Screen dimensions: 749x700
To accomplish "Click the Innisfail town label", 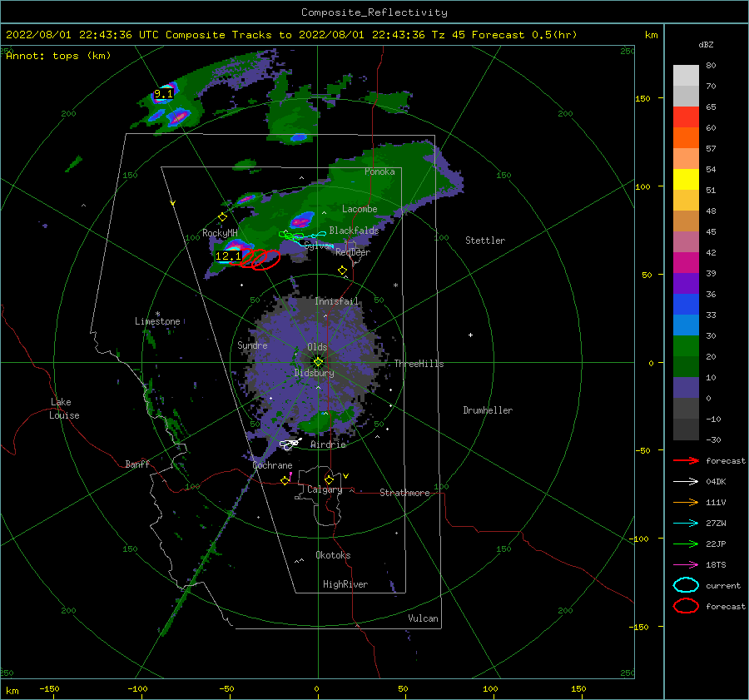I will (x=336, y=301).
